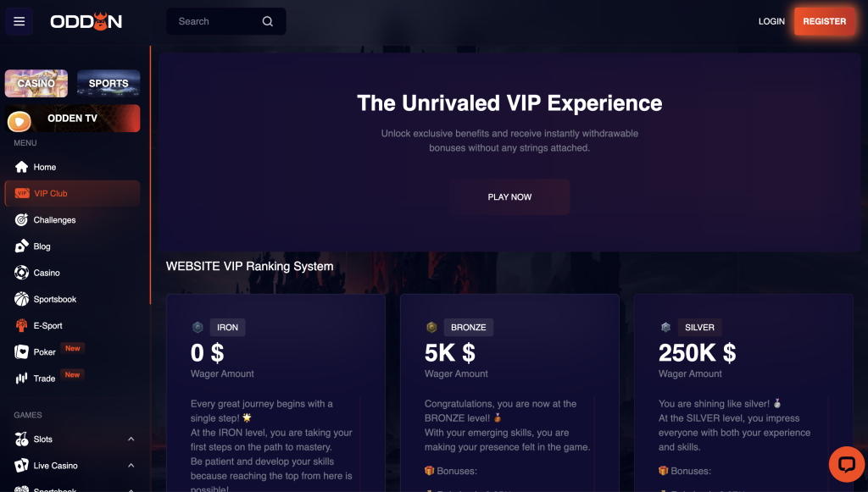Image resolution: width=868 pixels, height=492 pixels.
Task: Click into the Search input field
Action: point(214,21)
